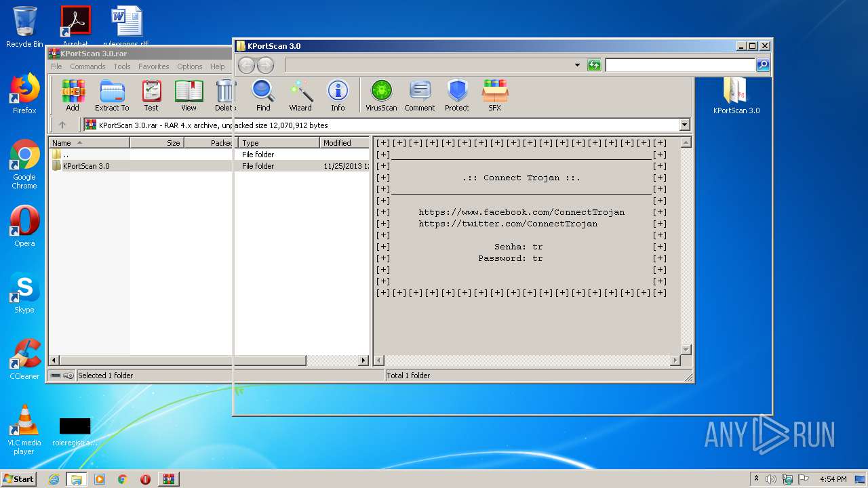
Task: Select the KPortScan 3.0 desktop folder
Action: pos(736,95)
